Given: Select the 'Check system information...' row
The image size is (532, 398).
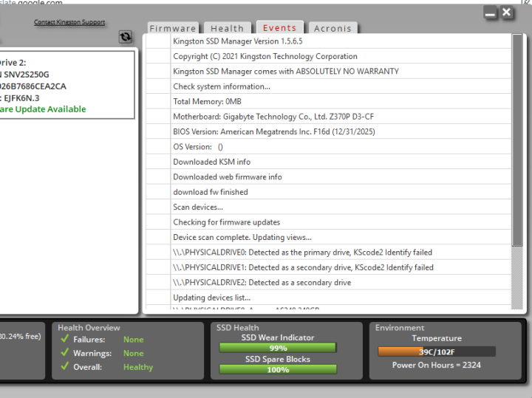Looking at the screenshot, I should [328, 86].
